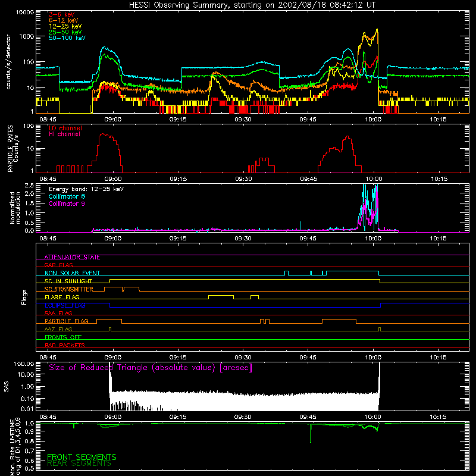Click the SAS axis title
Viewport: 476px width, 476px height.
point(6,387)
